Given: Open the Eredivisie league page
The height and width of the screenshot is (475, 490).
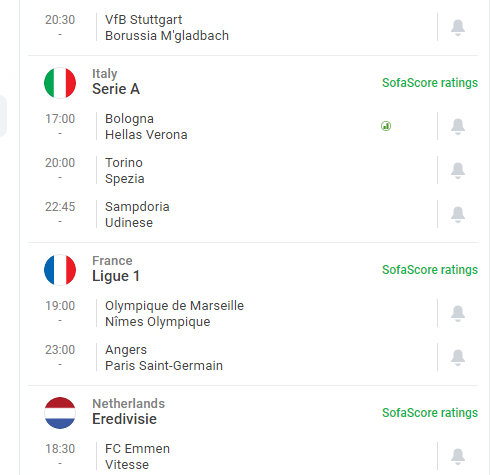Looking at the screenshot, I should point(124,419).
